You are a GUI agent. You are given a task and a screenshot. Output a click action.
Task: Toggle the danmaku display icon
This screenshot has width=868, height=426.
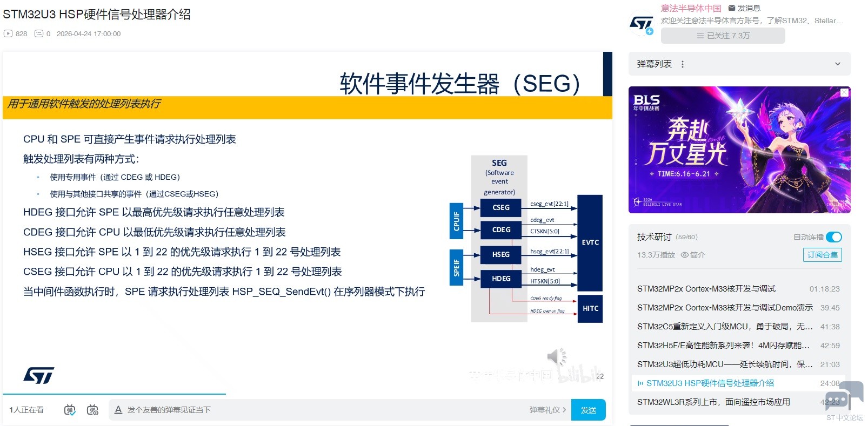[70, 410]
